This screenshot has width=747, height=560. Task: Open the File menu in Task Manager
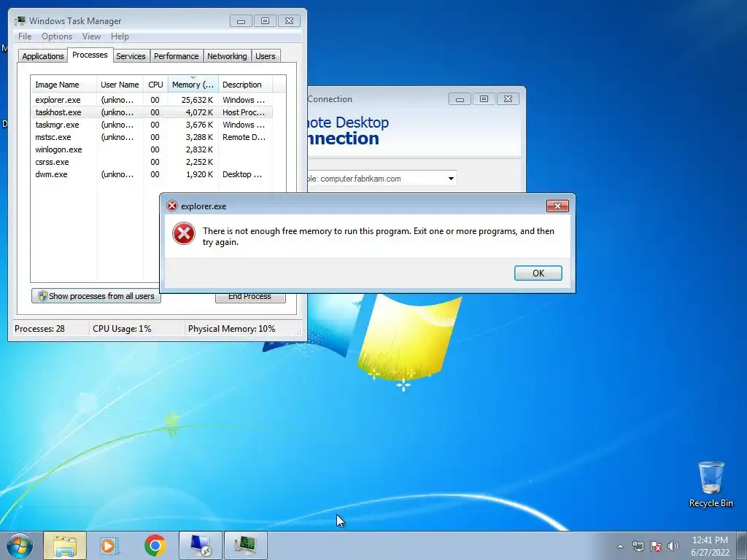point(25,36)
